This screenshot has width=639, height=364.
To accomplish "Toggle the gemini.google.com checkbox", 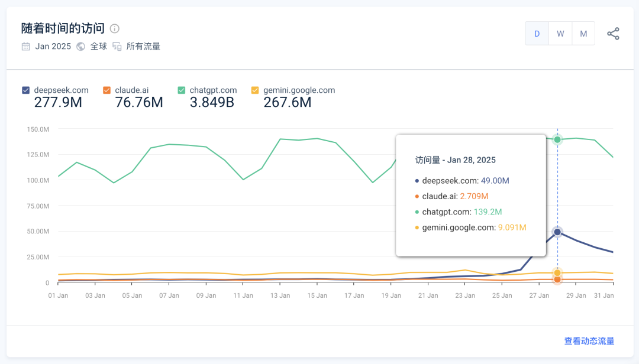I will (255, 90).
